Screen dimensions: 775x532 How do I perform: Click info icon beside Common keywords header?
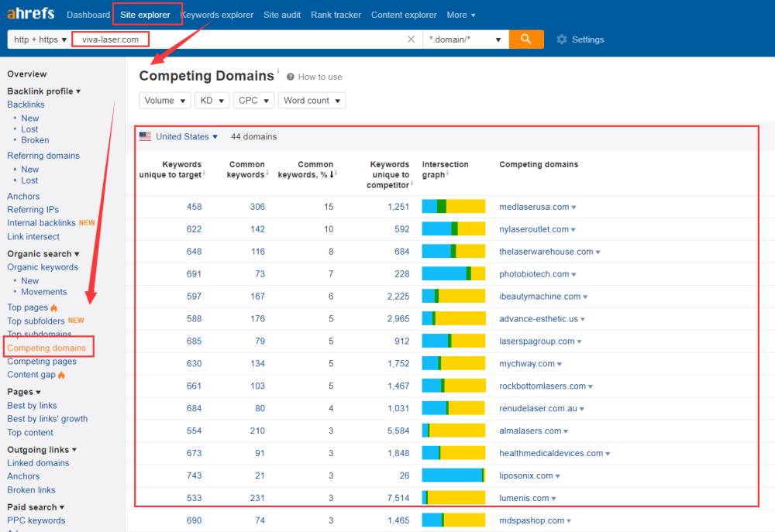click(x=268, y=174)
